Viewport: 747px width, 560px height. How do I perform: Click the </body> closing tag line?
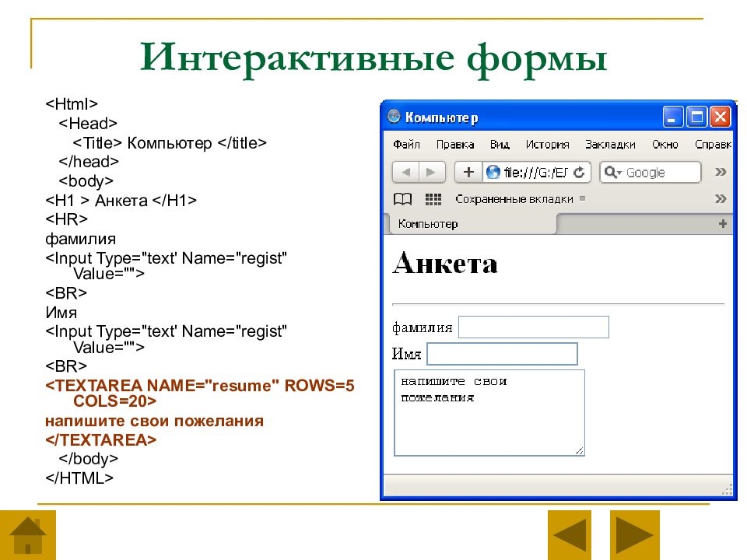[88, 459]
